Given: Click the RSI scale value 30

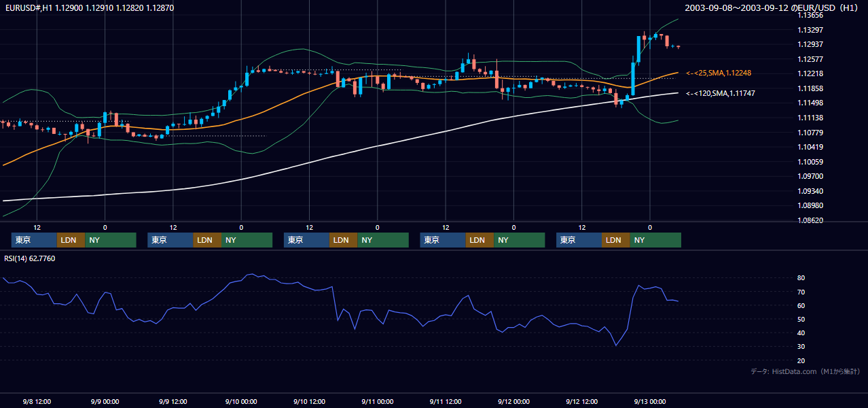Looking at the screenshot, I should click(801, 347).
